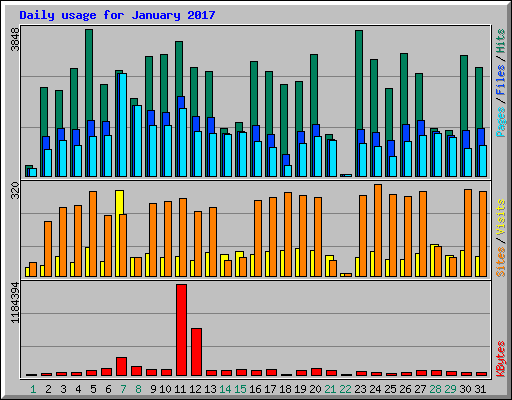This screenshot has height=400, width=512.
Task: Click the cyan "Pages" legend label
Action: tap(501, 122)
